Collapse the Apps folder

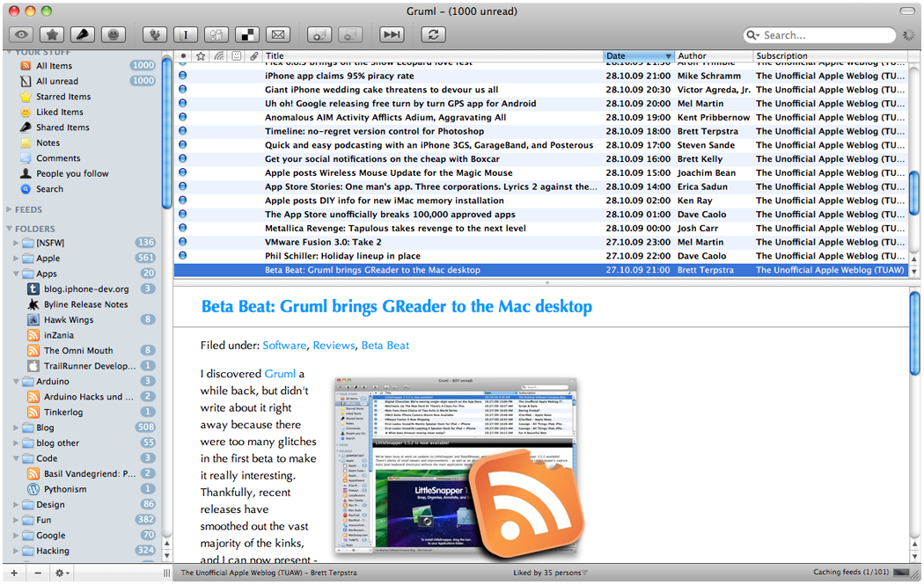point(16,274)
